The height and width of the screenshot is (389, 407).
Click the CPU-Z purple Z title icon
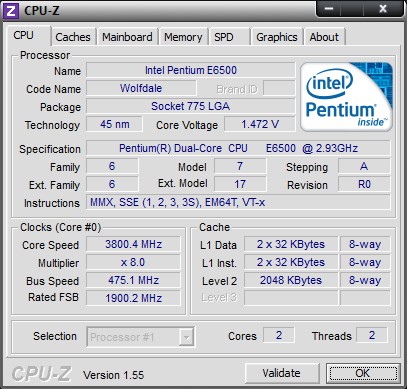[x=11, y=11]
